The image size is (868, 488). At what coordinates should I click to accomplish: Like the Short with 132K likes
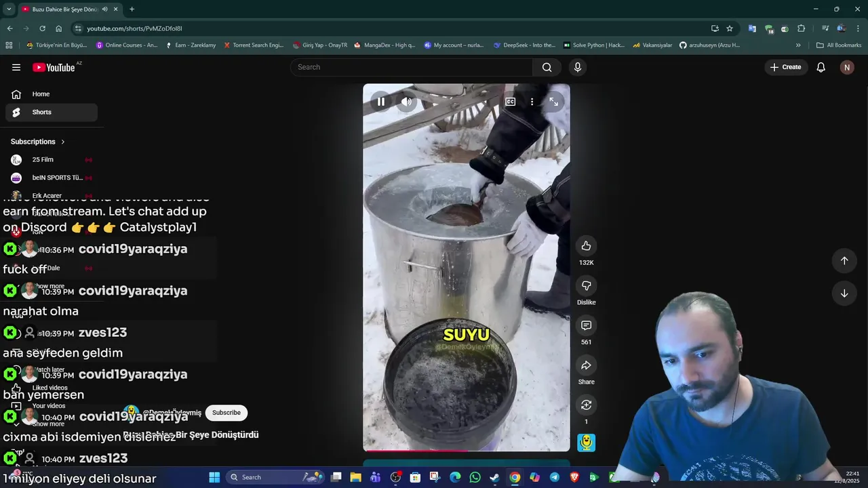[x=587, y=246]
